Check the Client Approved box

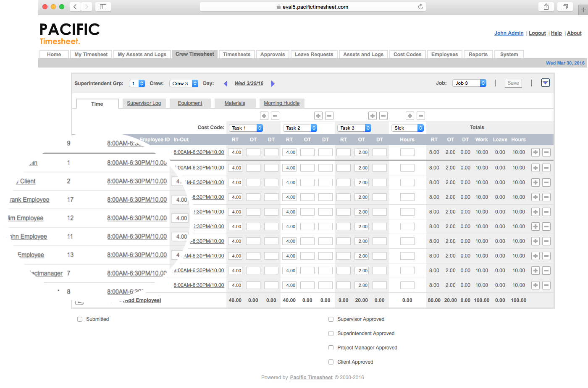(331, 362)
